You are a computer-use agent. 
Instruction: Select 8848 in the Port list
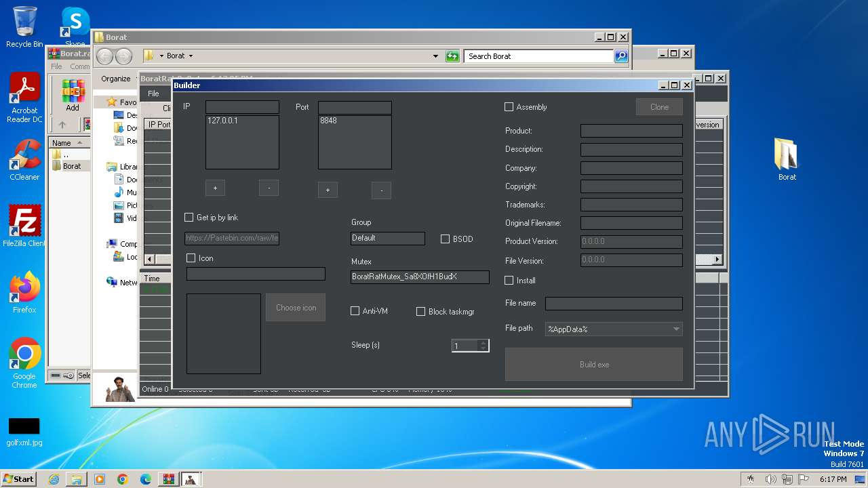pyautogui.click(x=328, y=121)
